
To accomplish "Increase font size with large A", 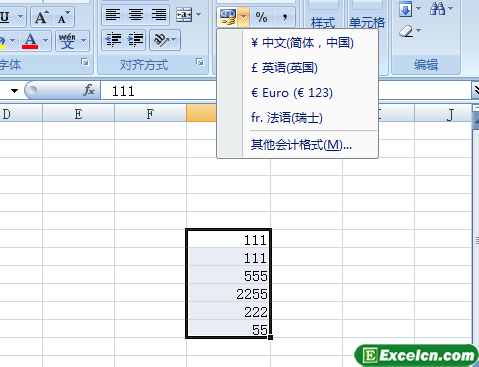I will pos(42,17).
